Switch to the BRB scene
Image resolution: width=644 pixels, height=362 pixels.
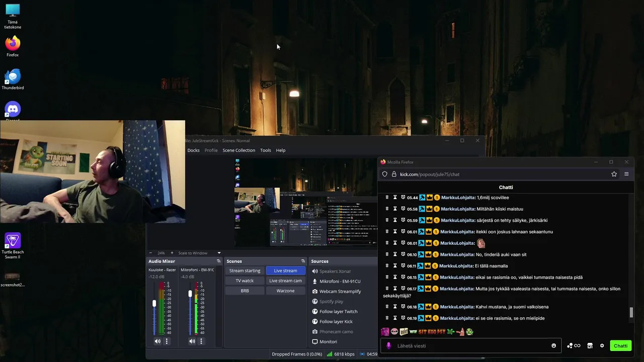click(245, 291)
